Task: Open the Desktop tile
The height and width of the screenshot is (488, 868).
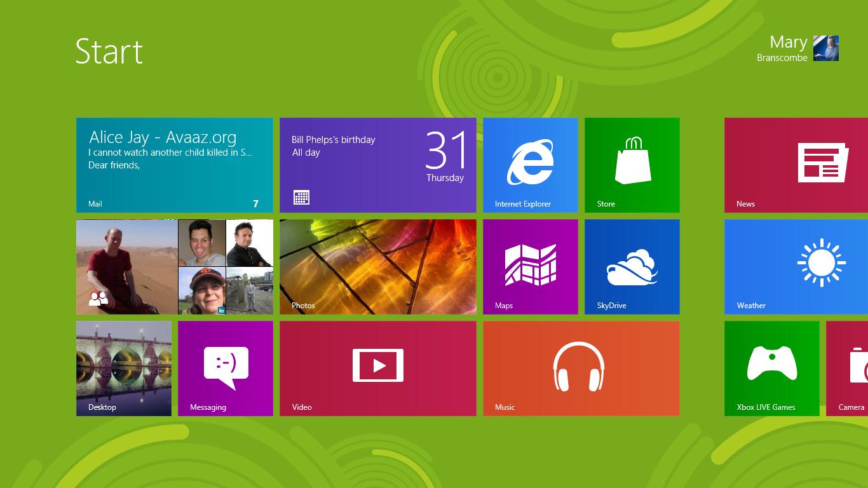Action: coord(124,369)
